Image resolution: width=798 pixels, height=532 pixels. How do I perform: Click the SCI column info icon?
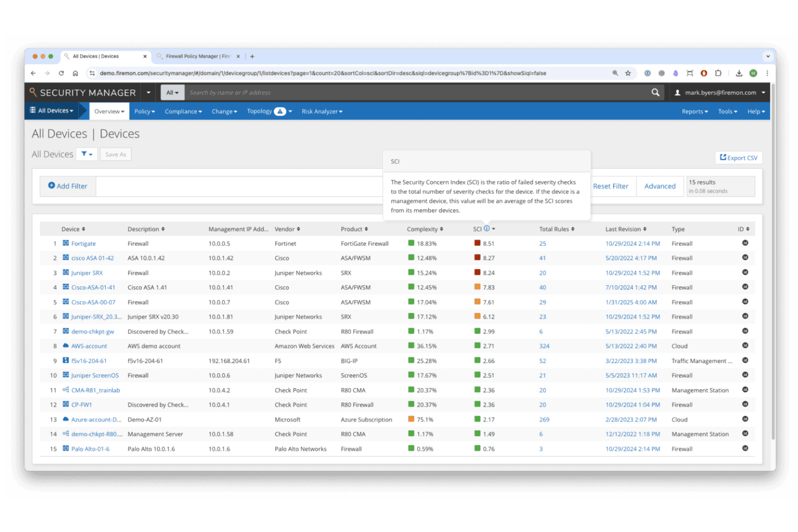point(487,229)
